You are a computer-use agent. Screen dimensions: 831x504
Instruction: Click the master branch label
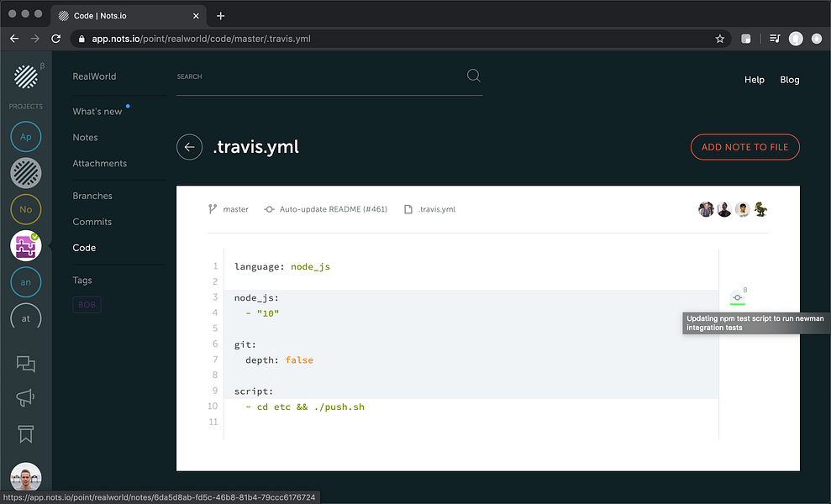236,209
